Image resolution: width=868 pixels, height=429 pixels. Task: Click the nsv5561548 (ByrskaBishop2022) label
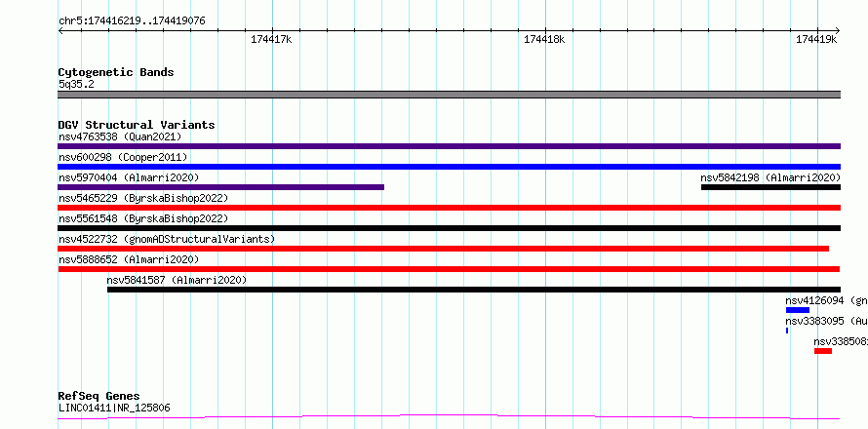coord(142,218)
